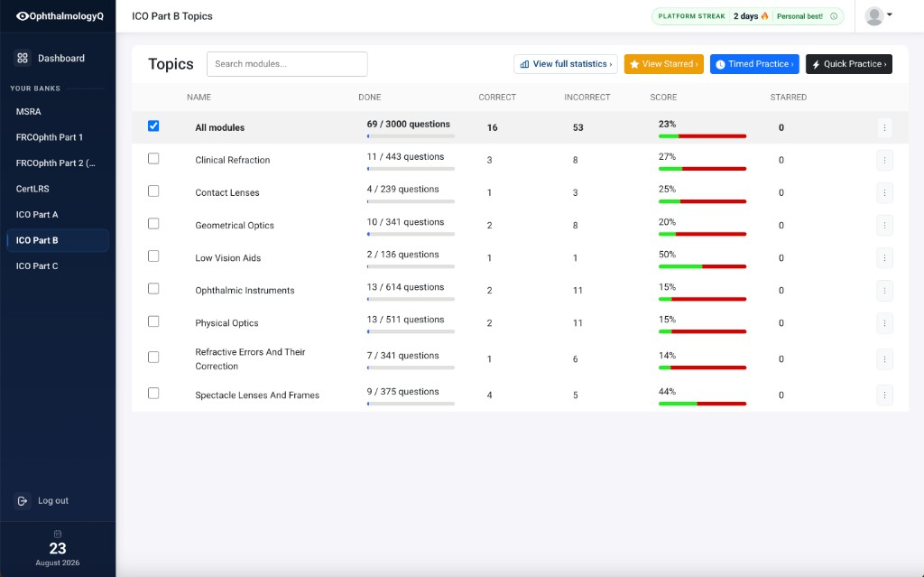
Task: Click the Log out arrow icon
Action: click(23, 500)
